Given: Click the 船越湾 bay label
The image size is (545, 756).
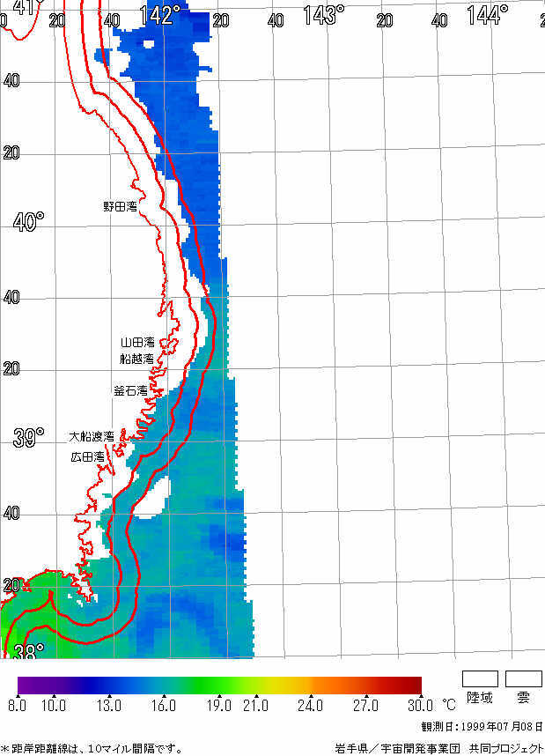Looking at the screenshot, I should coord(136,359).
